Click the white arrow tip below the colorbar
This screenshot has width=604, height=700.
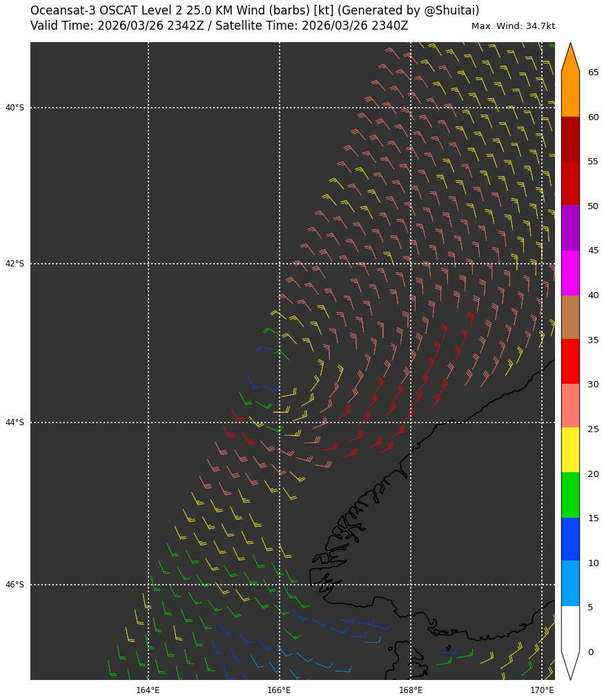click(570, 667)
